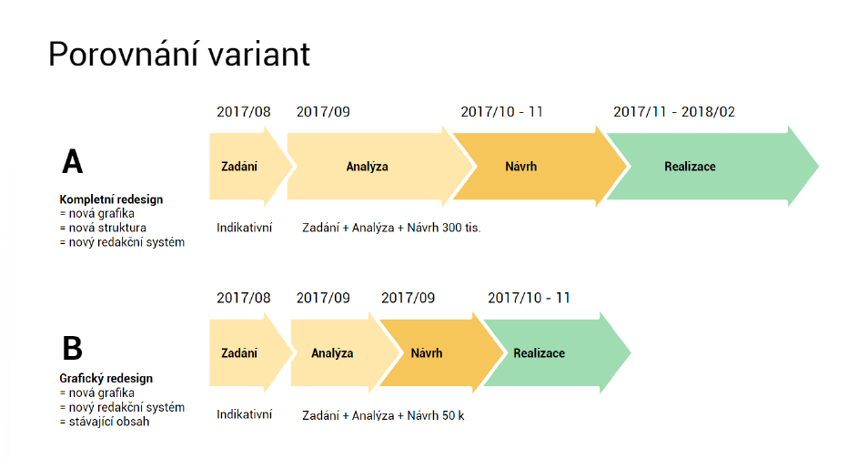The image size is (868, 469).
Task: Select the "2017/10 - 11" date above variant B
Action: coord(529,298)
